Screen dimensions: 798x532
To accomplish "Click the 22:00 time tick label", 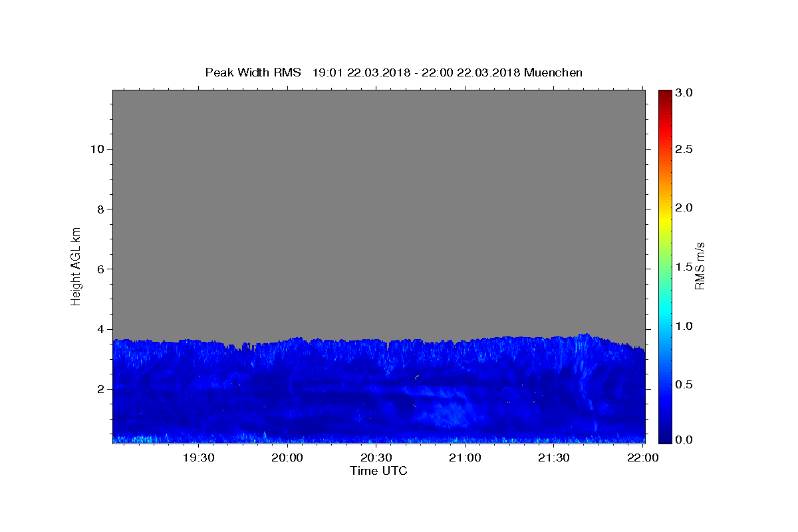I will [642, 458].
